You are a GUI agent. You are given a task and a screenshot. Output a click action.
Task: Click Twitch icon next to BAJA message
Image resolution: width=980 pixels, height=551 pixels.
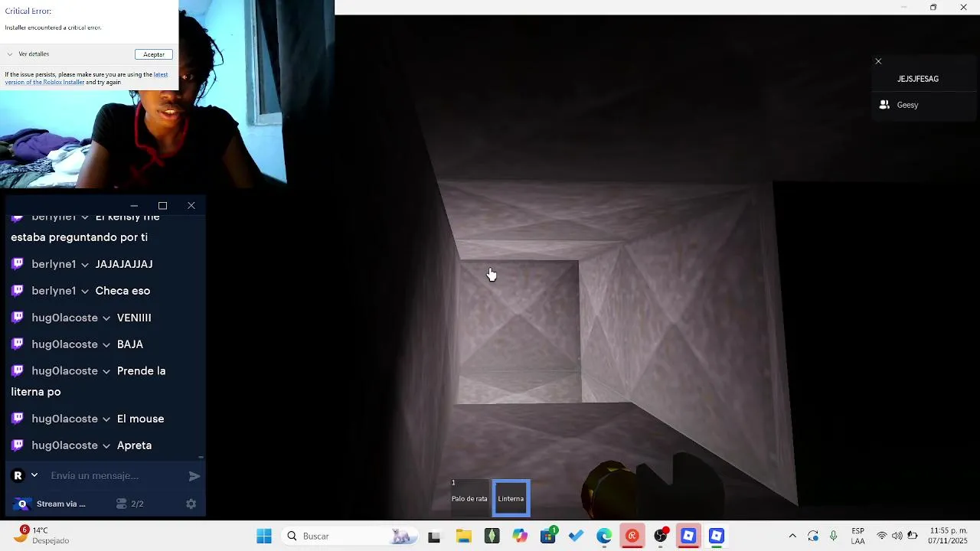[x=18, y=344]
